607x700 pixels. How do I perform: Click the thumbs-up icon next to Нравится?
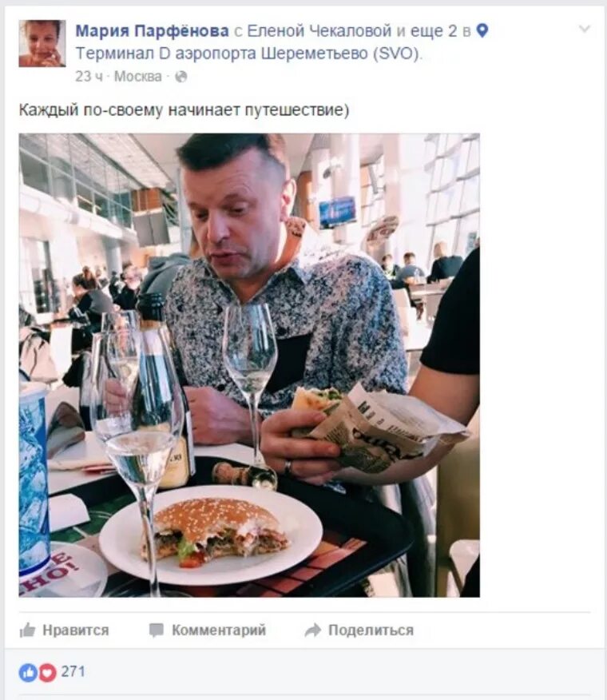click(x=28, y=630)
